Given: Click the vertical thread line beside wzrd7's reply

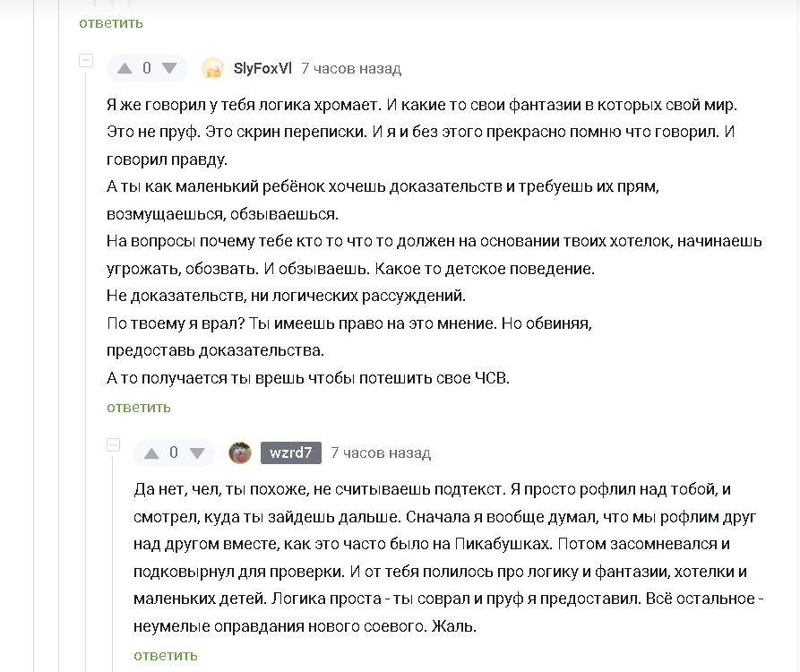Looking at the screenshot, I should (x=113, y=556).
